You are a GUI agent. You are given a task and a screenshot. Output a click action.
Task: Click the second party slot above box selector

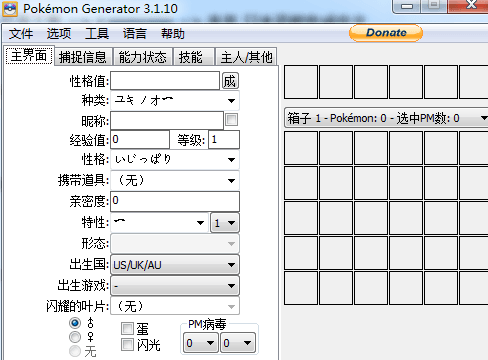coord(336,82)
